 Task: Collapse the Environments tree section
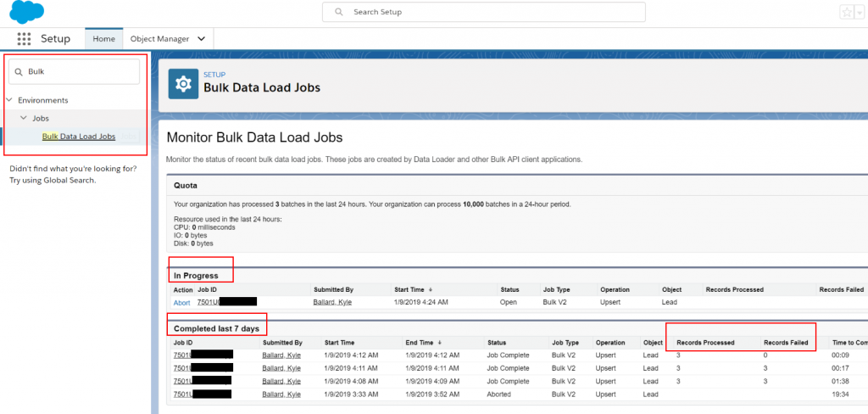(8, 100)
